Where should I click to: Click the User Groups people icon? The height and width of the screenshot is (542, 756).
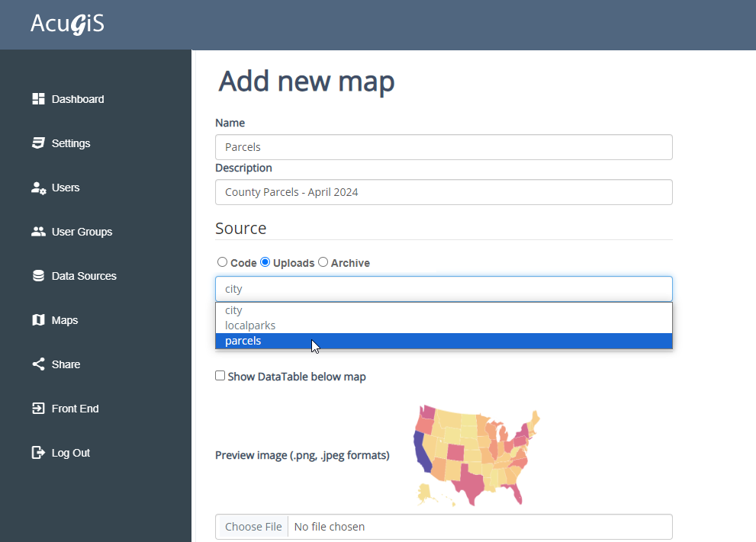[38, 232]
